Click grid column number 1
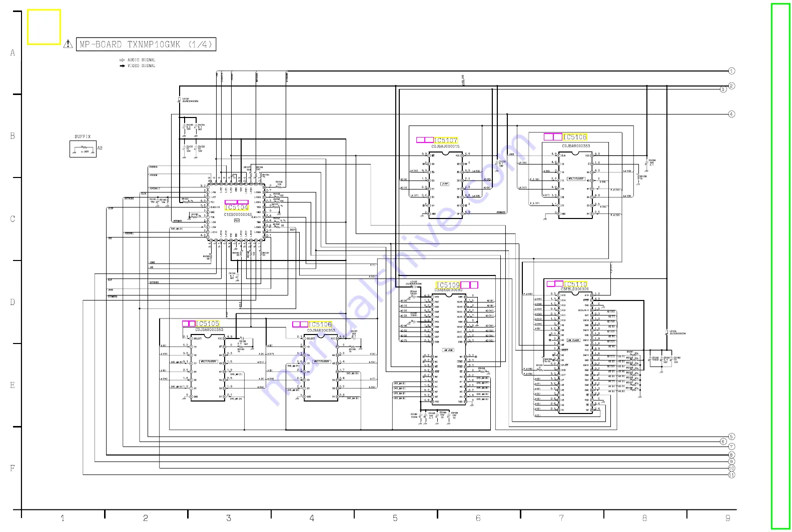 pos(63,518)
